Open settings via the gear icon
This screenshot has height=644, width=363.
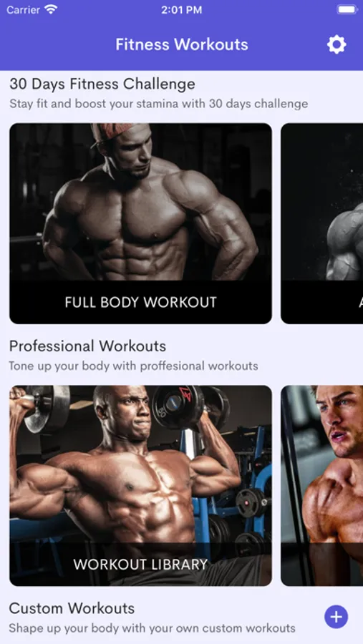(x=337, y=44)
